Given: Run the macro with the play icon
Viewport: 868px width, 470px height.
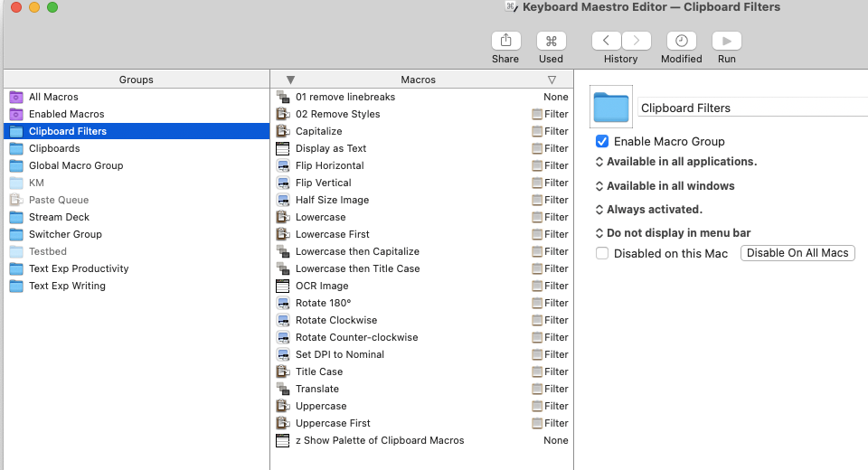Looking at the screenshot, I should [727, 41].
